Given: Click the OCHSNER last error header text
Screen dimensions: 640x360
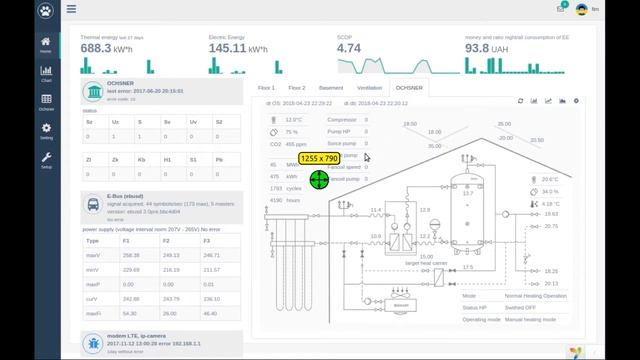Looking at the screenshot, I should (145, 91).
